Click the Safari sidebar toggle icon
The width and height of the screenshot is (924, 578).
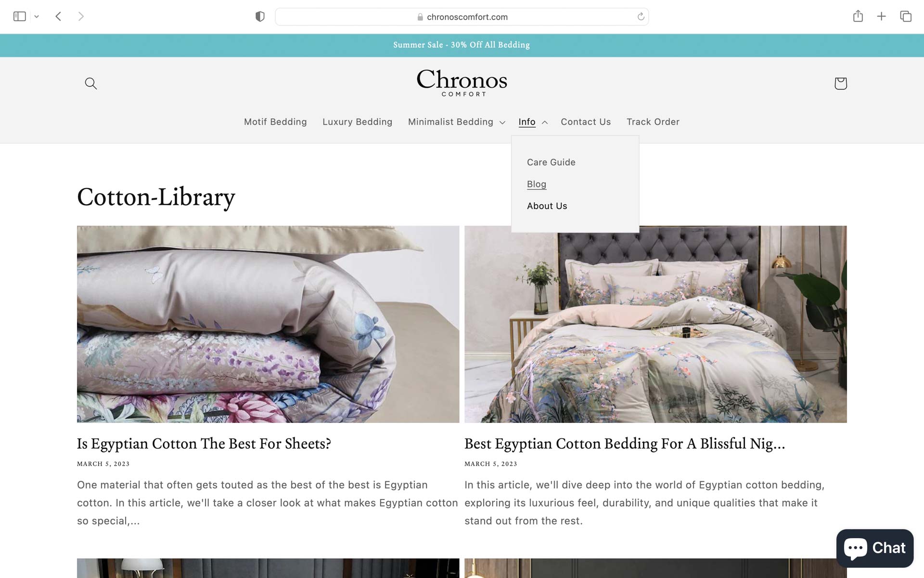tap(20, 16)
